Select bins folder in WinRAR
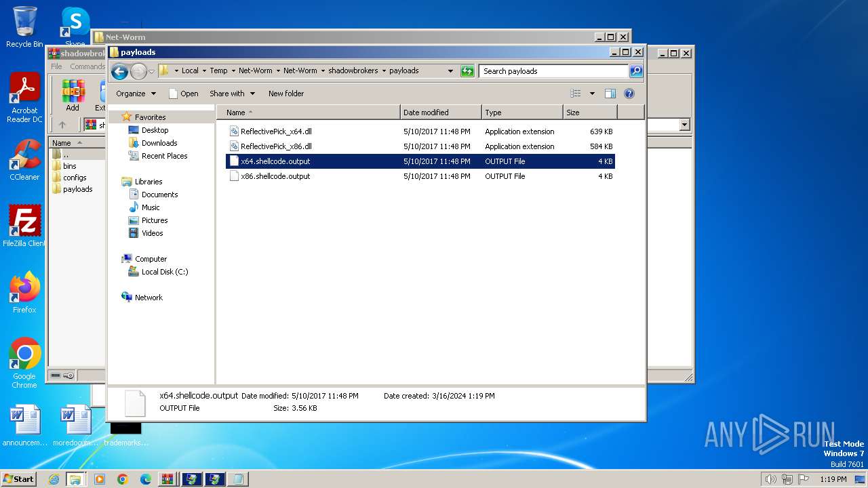This screenshot has height=488, width=868. [70, 166]
